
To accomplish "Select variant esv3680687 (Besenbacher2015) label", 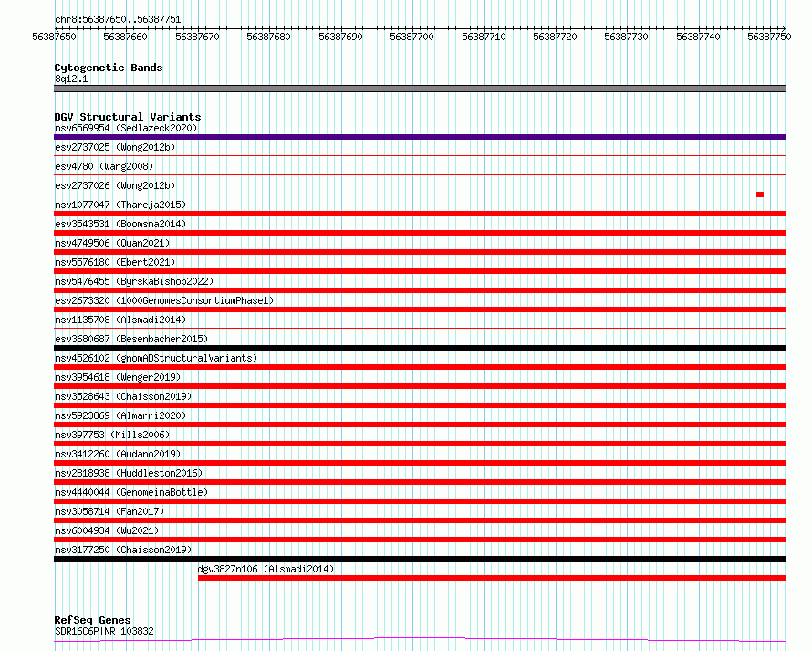I will (x=131, y=339).
